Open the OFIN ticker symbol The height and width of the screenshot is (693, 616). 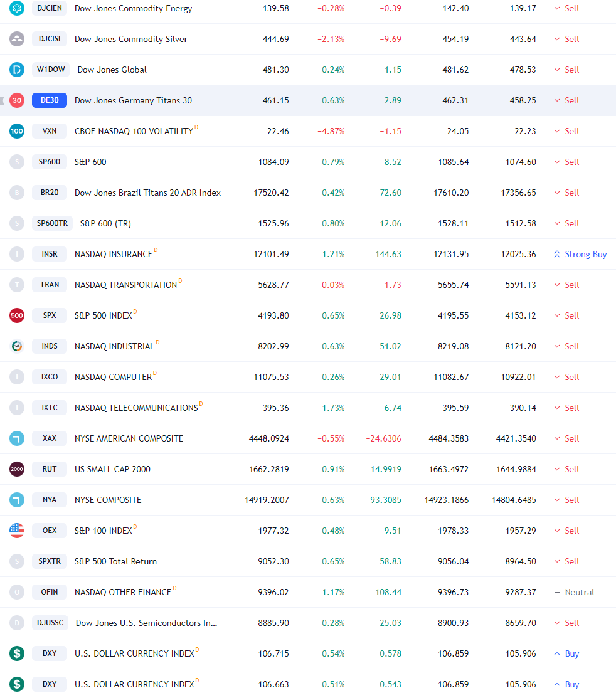tap(50, 592)
